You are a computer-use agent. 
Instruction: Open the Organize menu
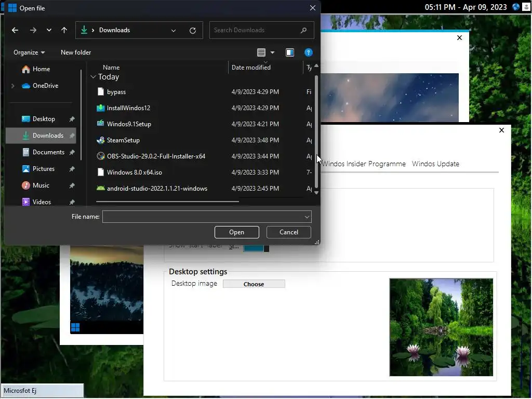point(29,52)
